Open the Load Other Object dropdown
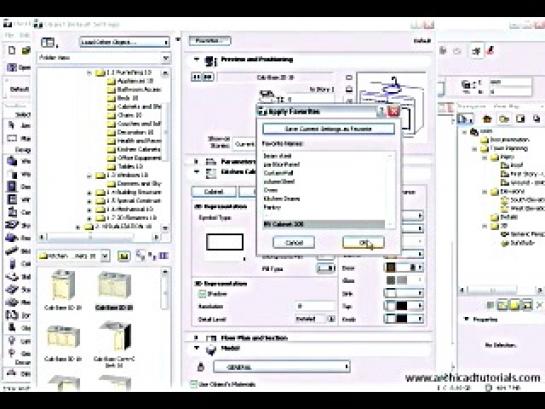 point(124,42)
